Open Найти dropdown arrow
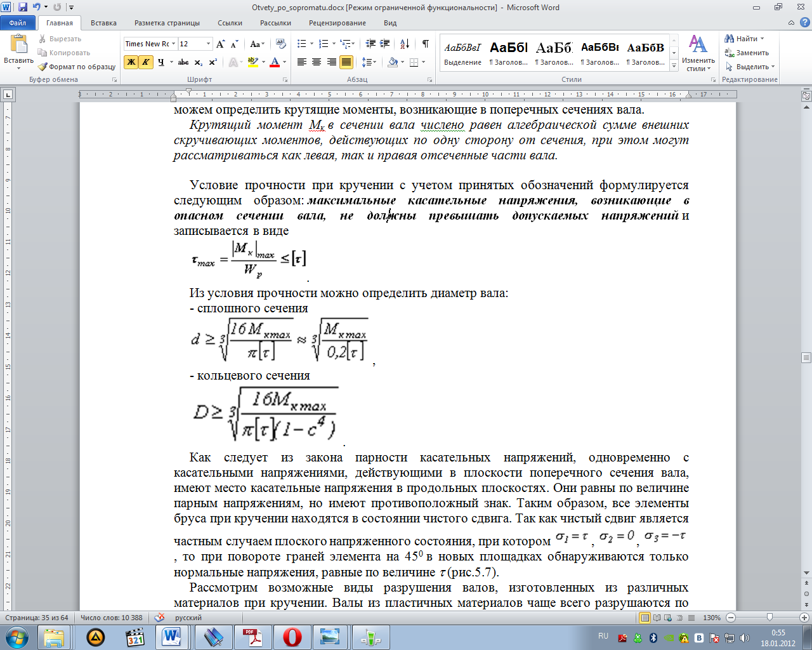 point(762,39)
